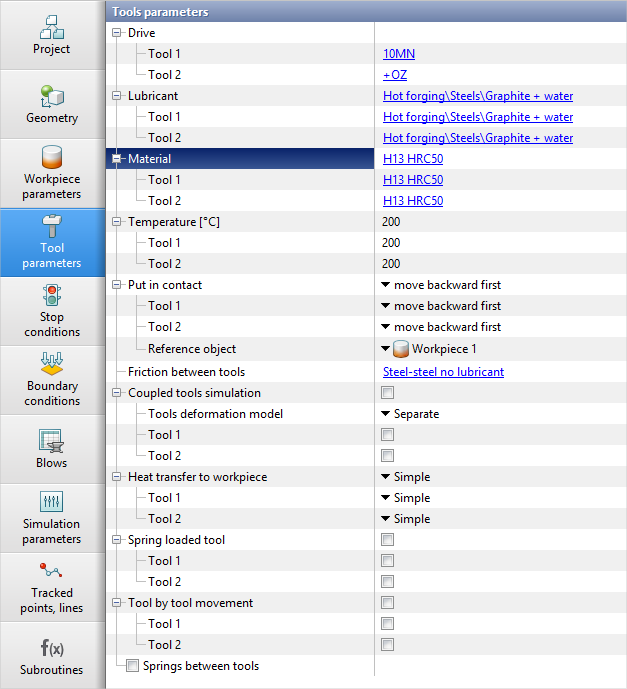Screen dimensions: 627x689
Task: Open the 10MN drive link
Action: coord(399,54)
